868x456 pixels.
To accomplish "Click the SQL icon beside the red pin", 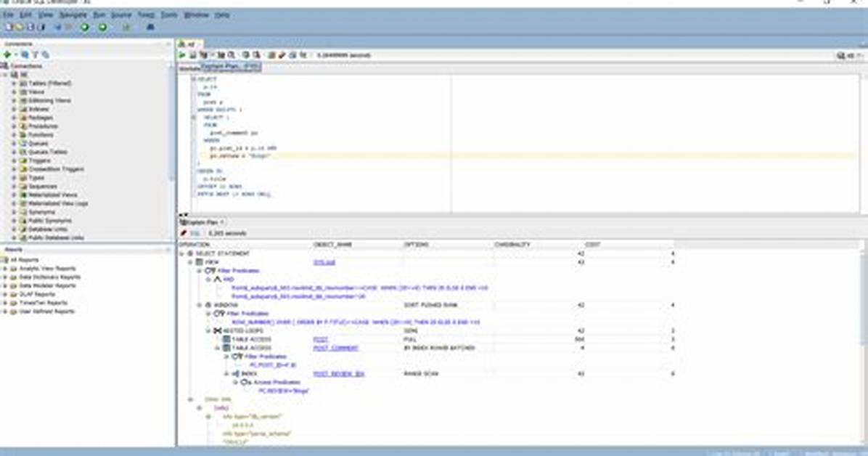I will tap(195, 233).
